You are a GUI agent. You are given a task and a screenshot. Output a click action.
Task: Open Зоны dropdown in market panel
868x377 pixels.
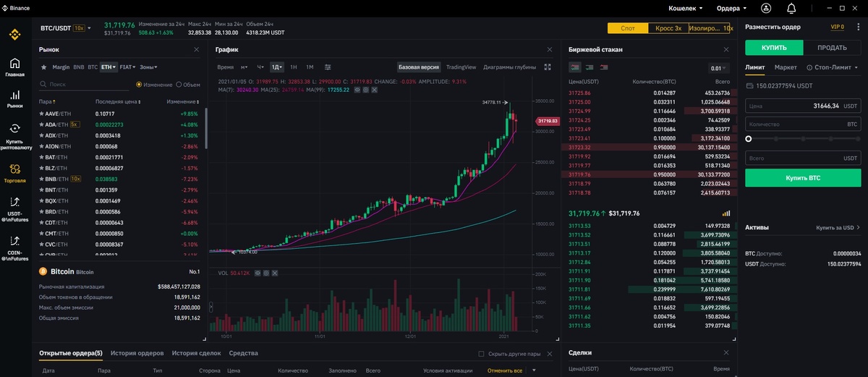click(x=148, y=67)
